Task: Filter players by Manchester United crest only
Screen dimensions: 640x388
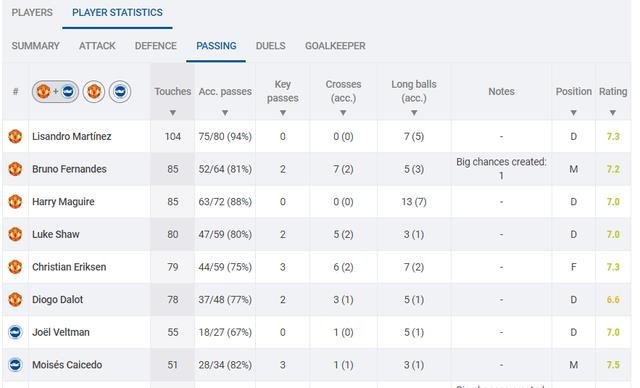Action: [94, 91]
